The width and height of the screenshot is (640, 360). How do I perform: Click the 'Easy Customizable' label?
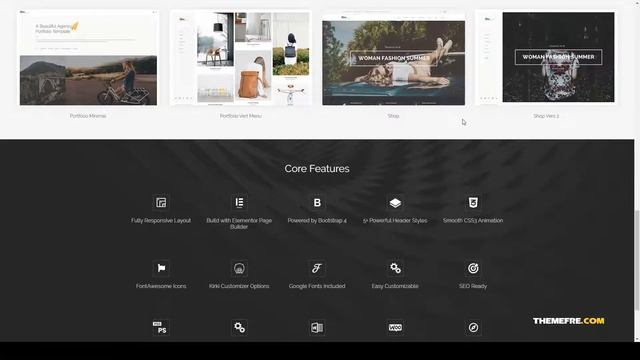[395, 286]
